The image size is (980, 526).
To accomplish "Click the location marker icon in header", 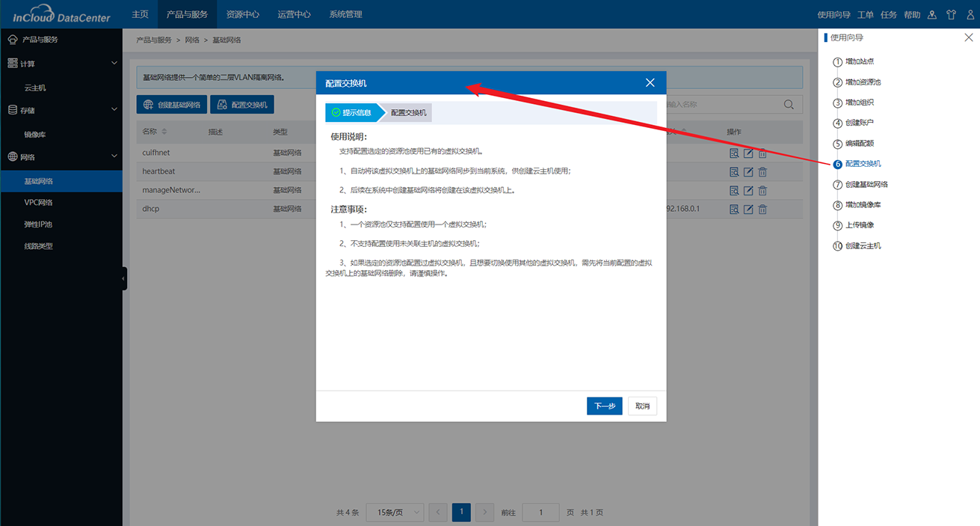I will pos(932,14).
